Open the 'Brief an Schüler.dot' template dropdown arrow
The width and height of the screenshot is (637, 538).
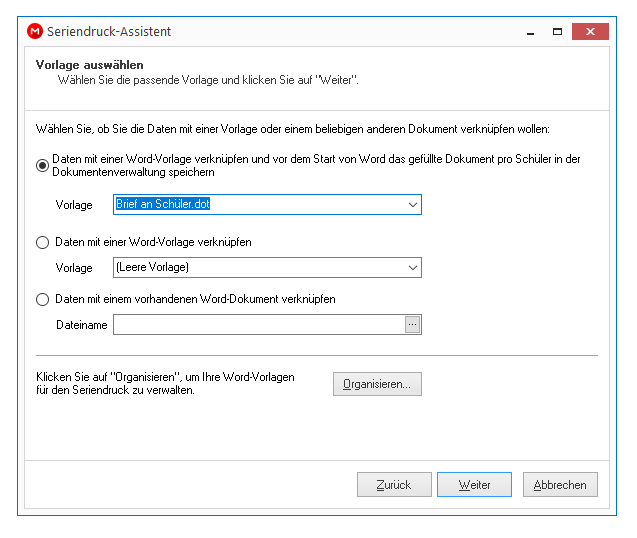tap(413, 204)
